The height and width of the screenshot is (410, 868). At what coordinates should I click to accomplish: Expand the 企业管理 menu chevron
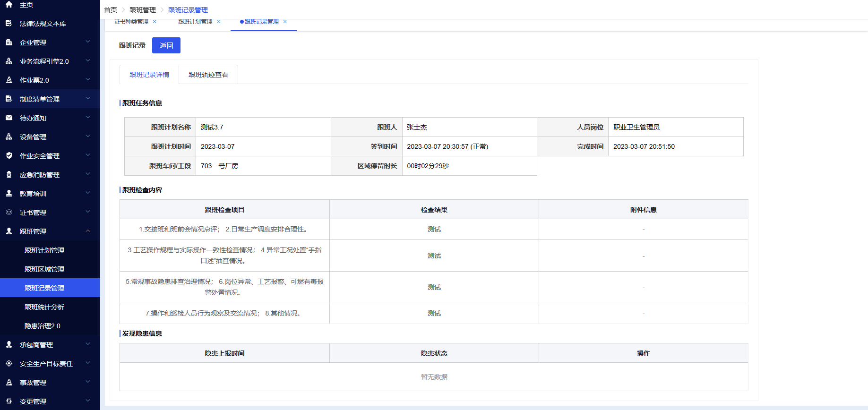coord(88,42)
